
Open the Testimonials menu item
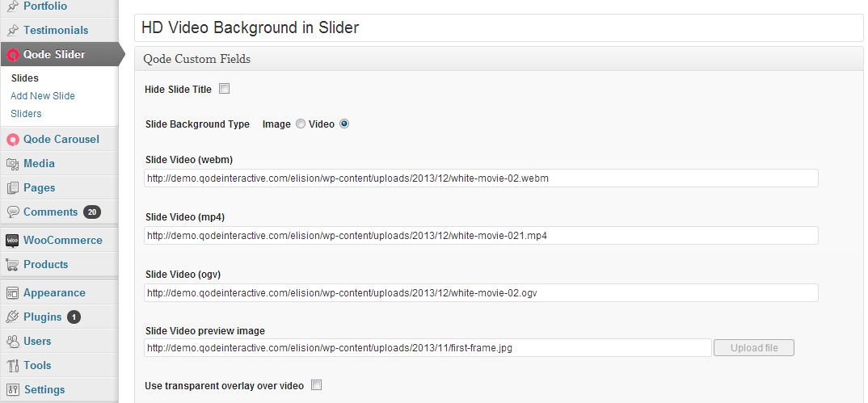[x=56, y=30]
